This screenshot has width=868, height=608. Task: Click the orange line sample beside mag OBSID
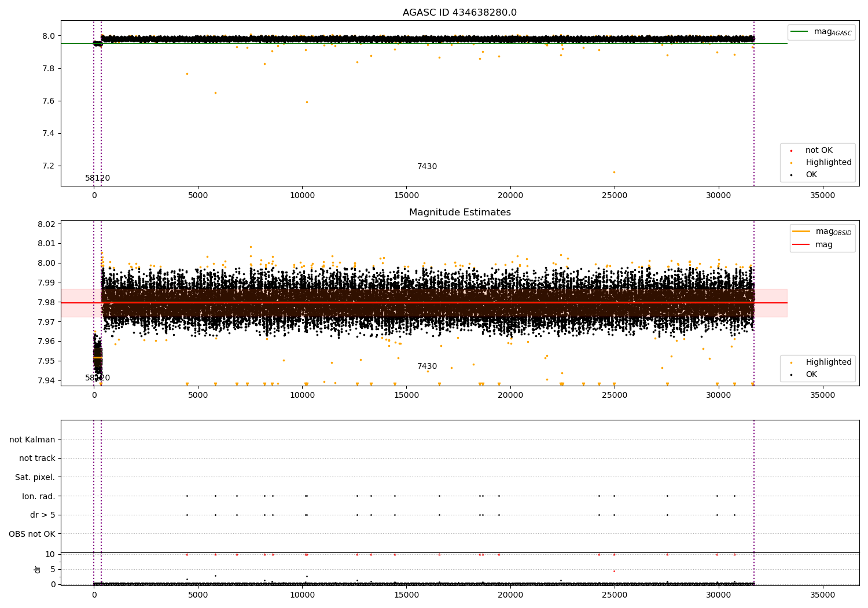[x=801, y=232]
